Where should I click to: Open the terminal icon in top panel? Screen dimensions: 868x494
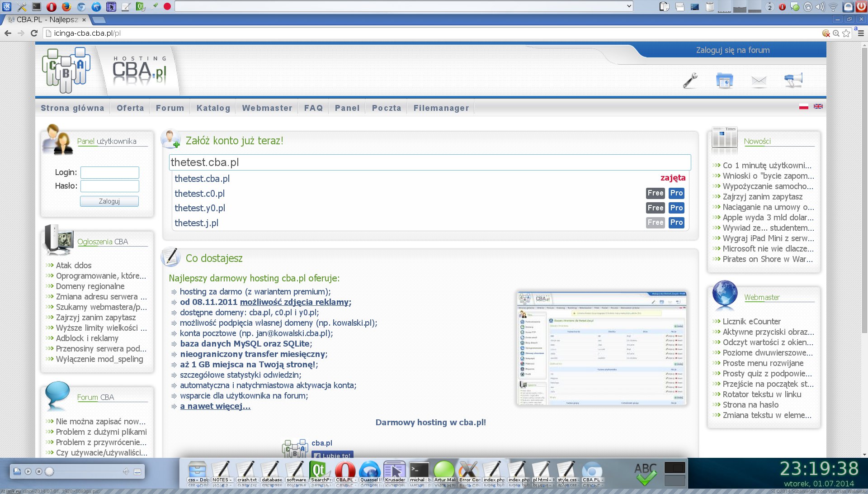[37, 6]
